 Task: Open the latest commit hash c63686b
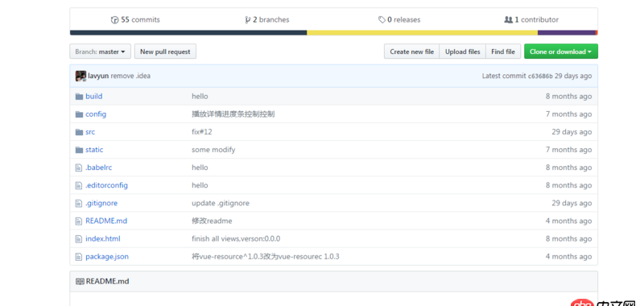coord(540,76)
